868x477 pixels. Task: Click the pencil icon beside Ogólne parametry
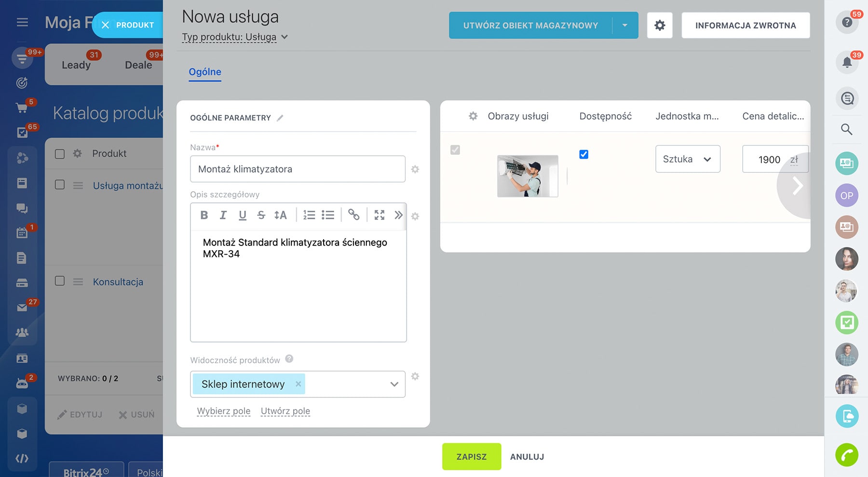(x=280, y=118)
